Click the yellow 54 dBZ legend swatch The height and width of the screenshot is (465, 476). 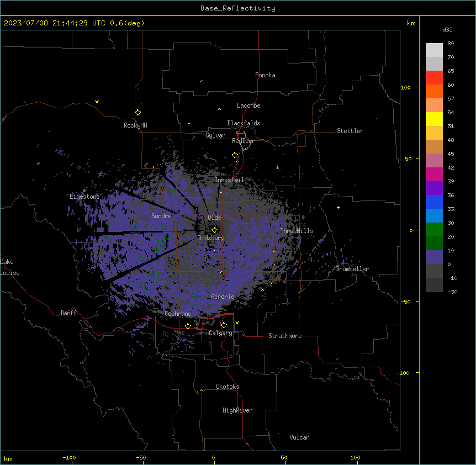434,119
